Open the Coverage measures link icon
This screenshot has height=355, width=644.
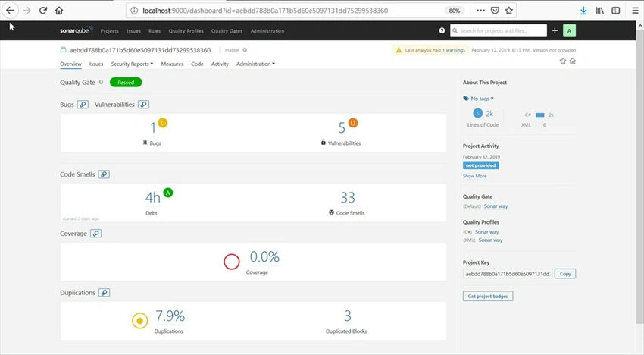click(x=95, y=234)
